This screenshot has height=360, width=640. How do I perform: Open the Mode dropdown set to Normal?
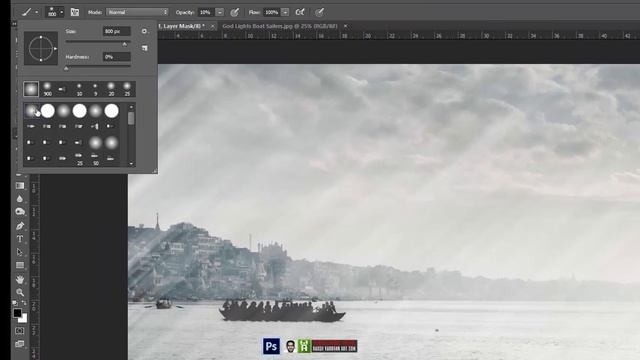pyautogui.click(x=137, y=12)
